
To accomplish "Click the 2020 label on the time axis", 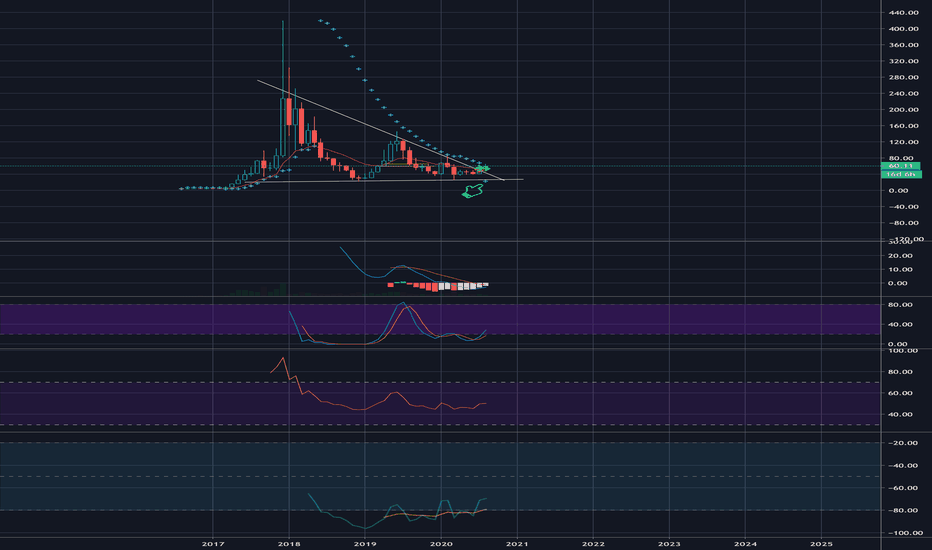I will [x=441, y=544].
